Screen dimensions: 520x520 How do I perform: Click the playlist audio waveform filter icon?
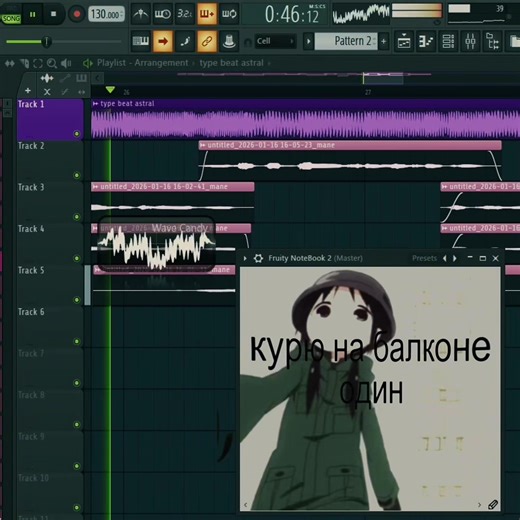(47, 79)
